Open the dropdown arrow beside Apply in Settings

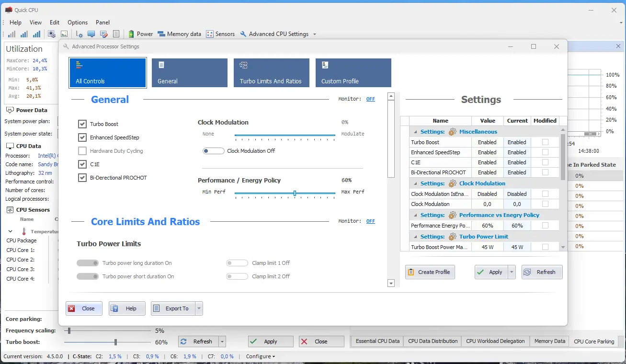tap(512, 272)
